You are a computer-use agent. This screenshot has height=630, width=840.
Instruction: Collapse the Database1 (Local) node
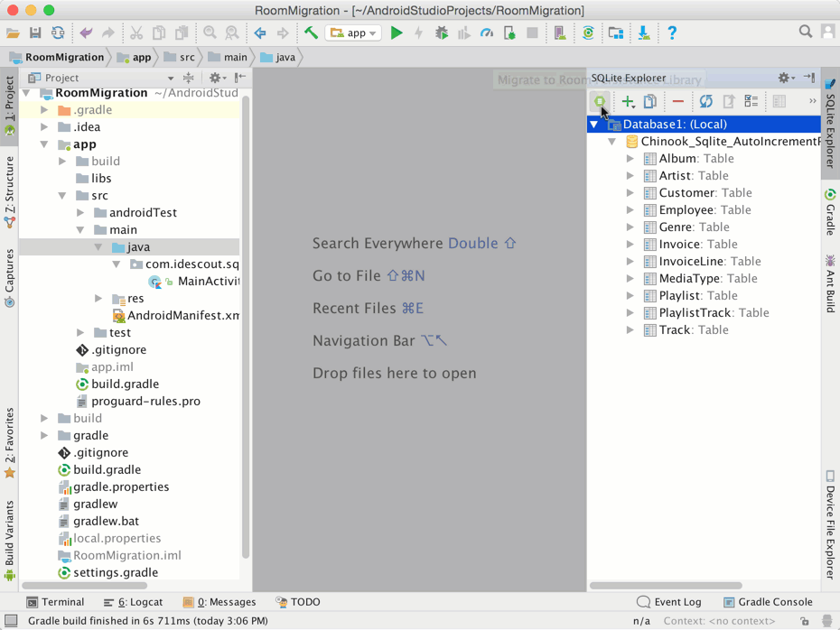point(594,125)
